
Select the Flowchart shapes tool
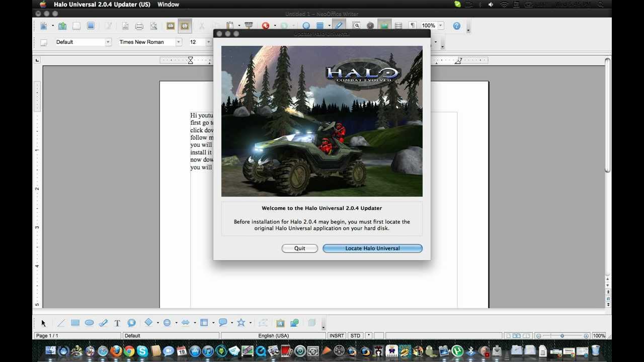[204, 323]
